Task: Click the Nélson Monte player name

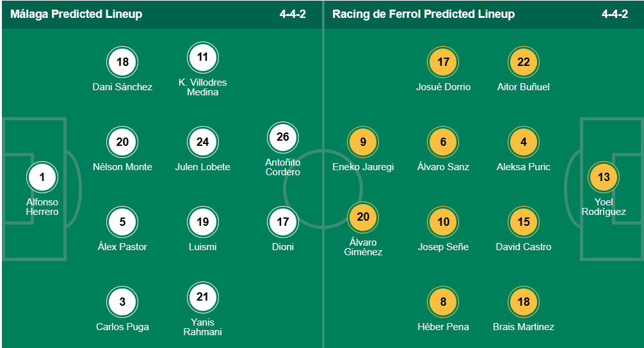Action: [122, 167]
